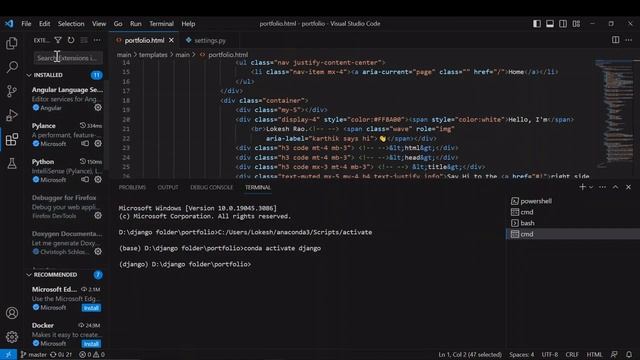Open remote window indicator in status bar
The width and height of the screenshot is (640, 360).
pyautogui.click(x=8, y=354)
